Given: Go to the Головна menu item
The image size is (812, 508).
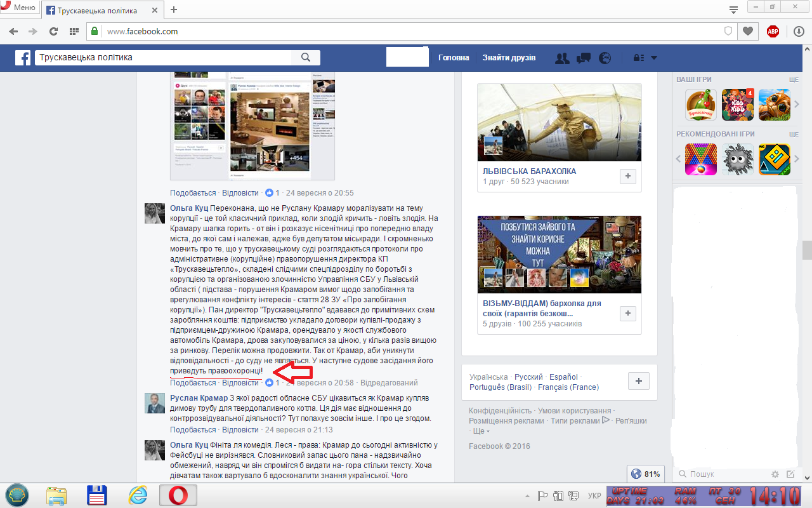Looking at the screenshot, I should tap(454, 58).
